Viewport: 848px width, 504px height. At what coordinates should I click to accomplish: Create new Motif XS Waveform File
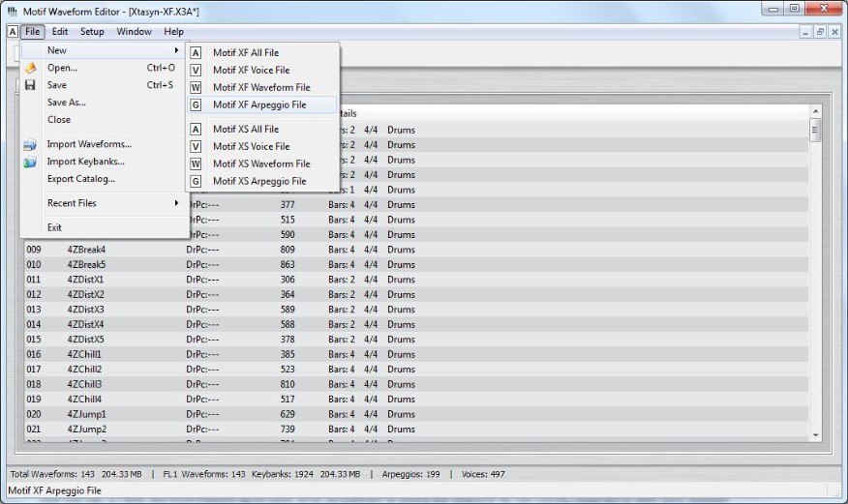pyautogui.click(x=262, y=163)
